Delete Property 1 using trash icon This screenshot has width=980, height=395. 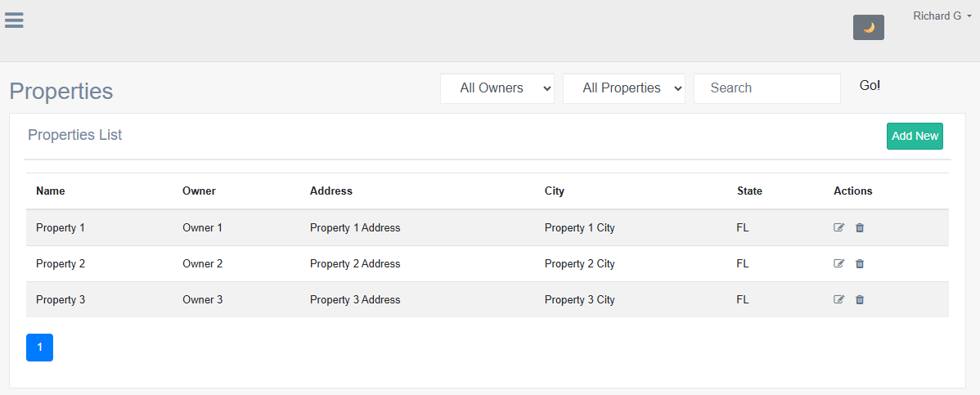click(x=860, y=228)
